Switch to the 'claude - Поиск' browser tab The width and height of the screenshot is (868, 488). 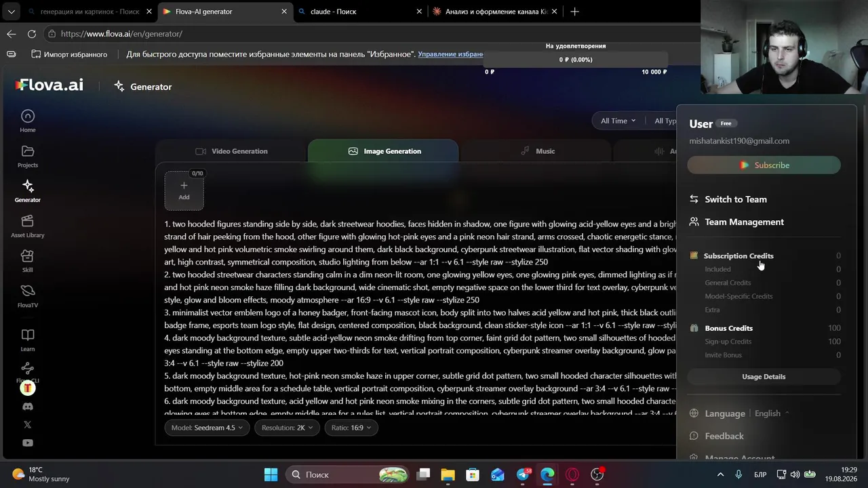pyautogui.click(x=359, y=12)
